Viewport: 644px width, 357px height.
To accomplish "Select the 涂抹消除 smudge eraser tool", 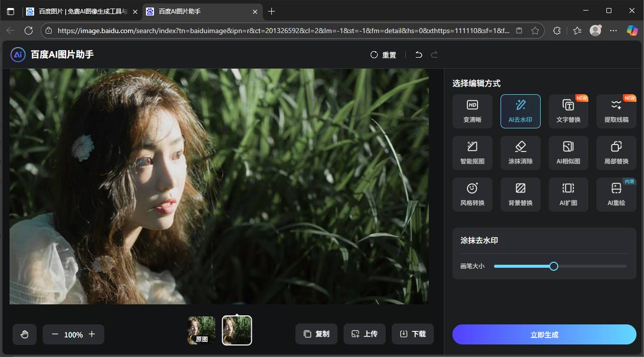I will [x=520, y=152].
